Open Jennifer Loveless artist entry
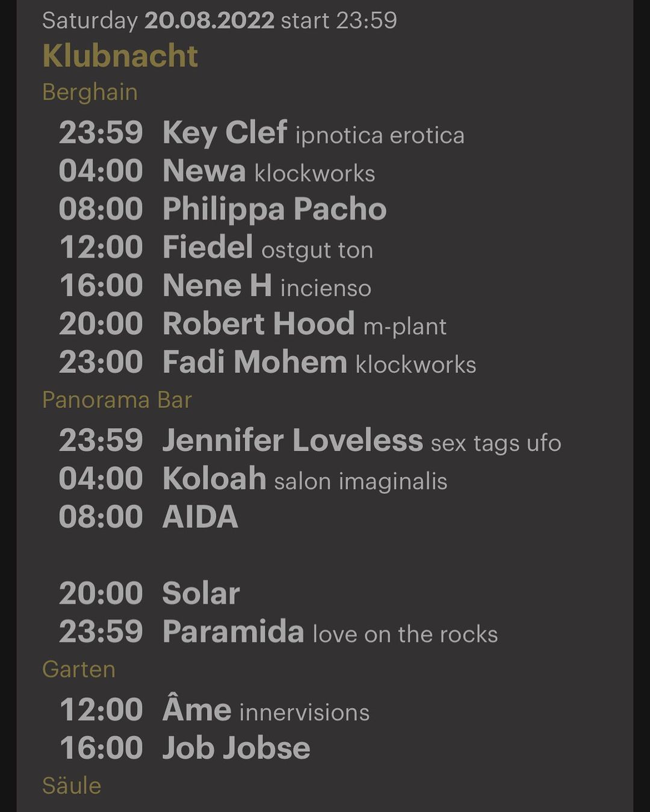The width and height of the screenshot is (650, 812). pyautogui.click(x=292, y=440)
